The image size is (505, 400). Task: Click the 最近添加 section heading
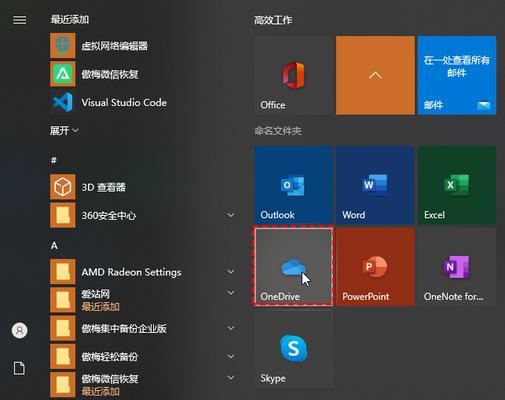[x=70, y=19]
